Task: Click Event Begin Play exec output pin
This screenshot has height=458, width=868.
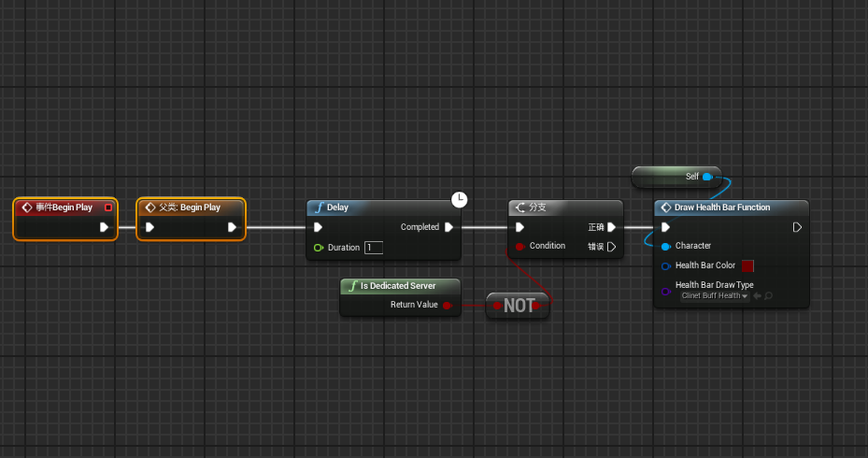Action: pos(104,227)
